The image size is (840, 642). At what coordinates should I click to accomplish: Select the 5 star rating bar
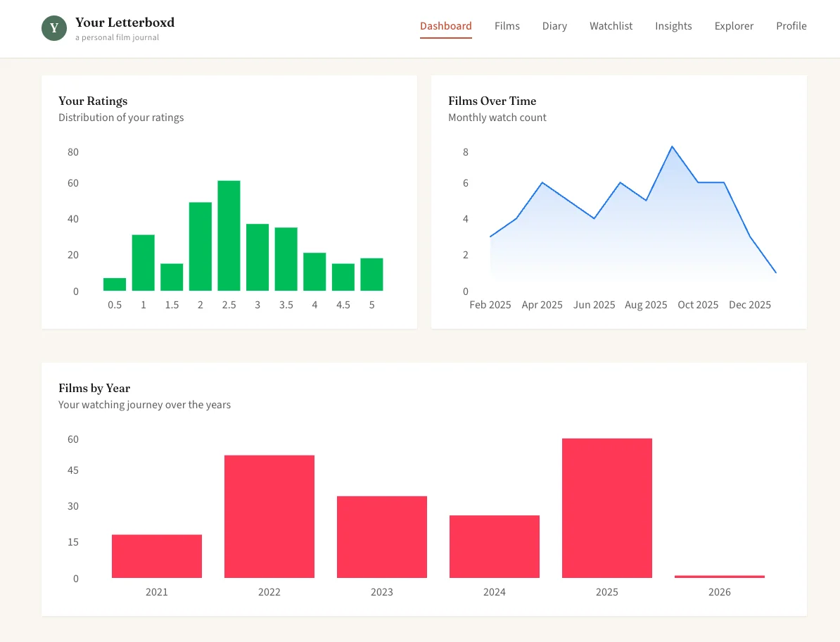371,275
